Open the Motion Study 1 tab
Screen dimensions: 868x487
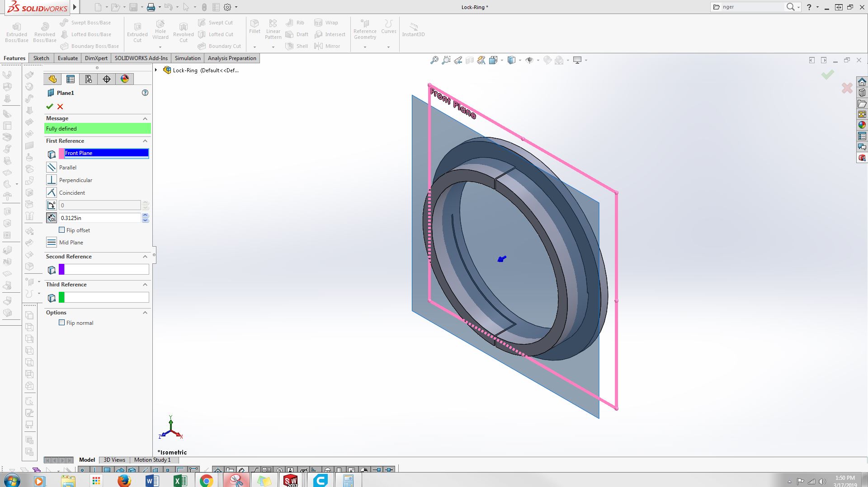click(152, 460)
